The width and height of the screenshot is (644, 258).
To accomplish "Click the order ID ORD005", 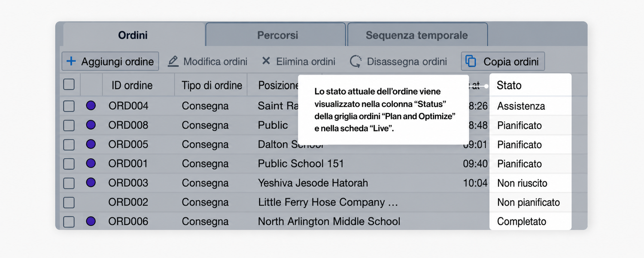I will (x=128, y=144).
